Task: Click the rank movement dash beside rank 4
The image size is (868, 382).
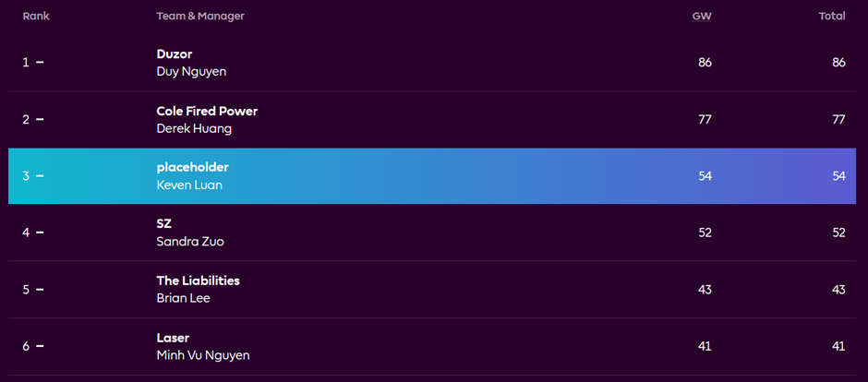Action: (40, 233)
